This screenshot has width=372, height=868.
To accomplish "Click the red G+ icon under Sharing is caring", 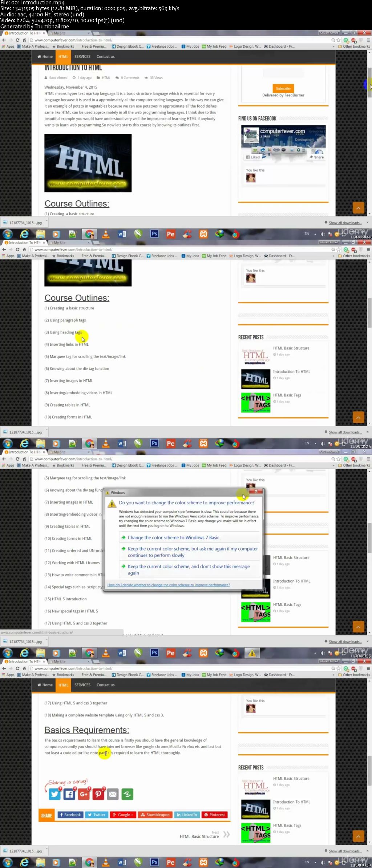I will pos(84,794).
